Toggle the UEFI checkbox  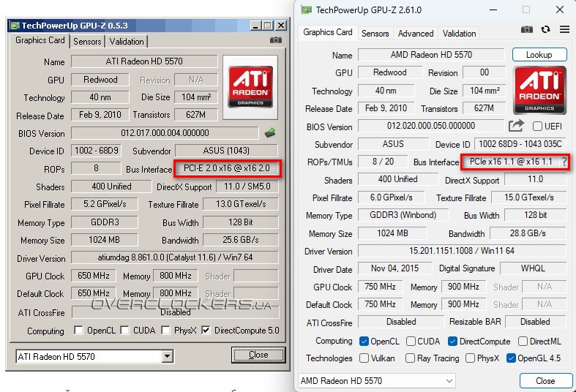(537, 127)
